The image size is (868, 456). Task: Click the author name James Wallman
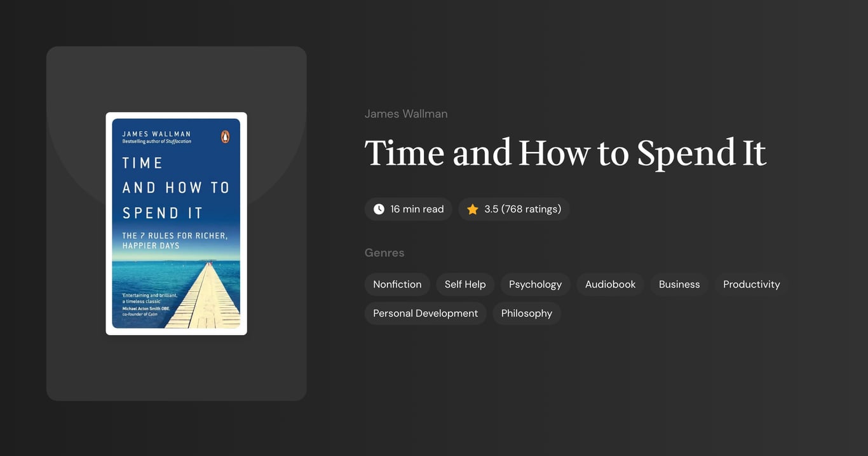click(406, 113)
